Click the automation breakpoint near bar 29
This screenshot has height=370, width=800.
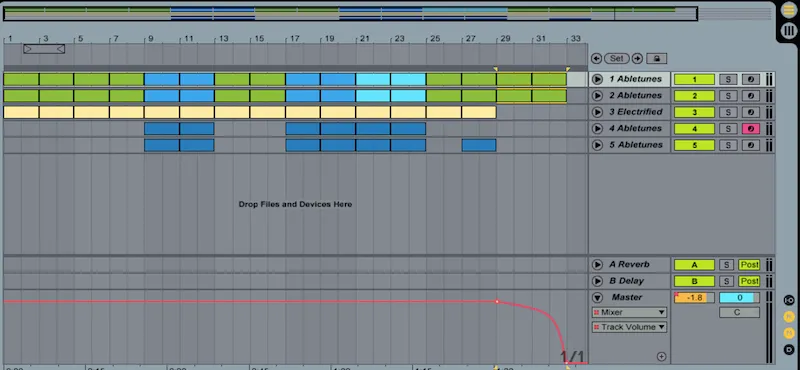point(497,302)
